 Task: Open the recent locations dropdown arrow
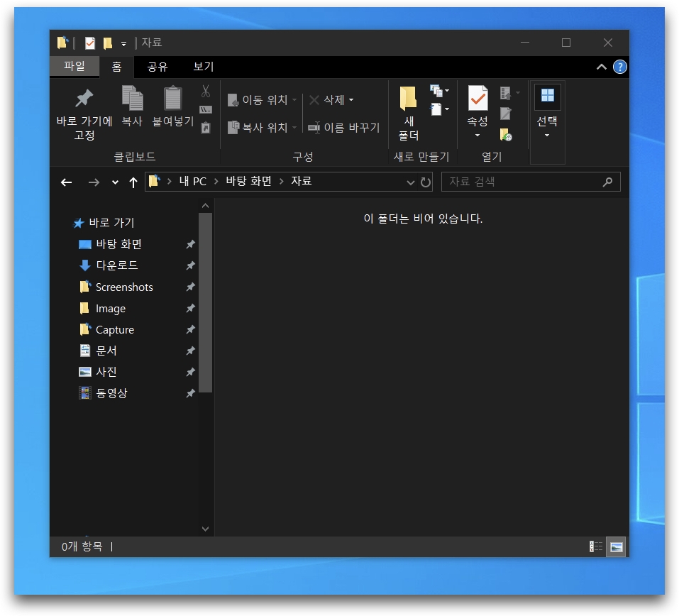tap(115, 182)
